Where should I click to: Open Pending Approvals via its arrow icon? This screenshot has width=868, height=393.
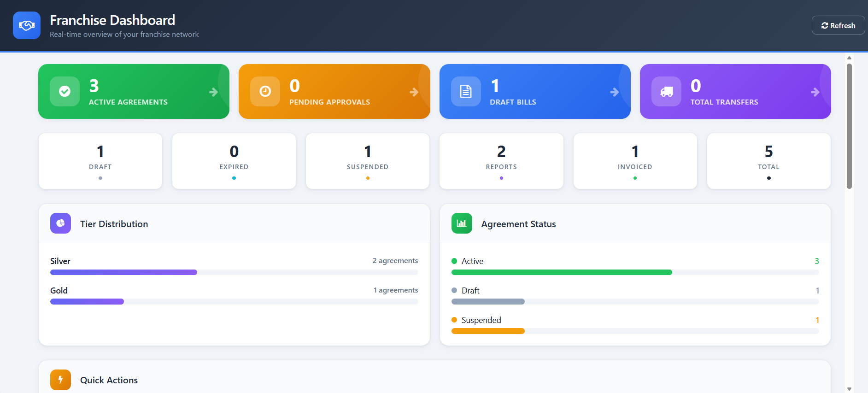(x=414, y=92)
